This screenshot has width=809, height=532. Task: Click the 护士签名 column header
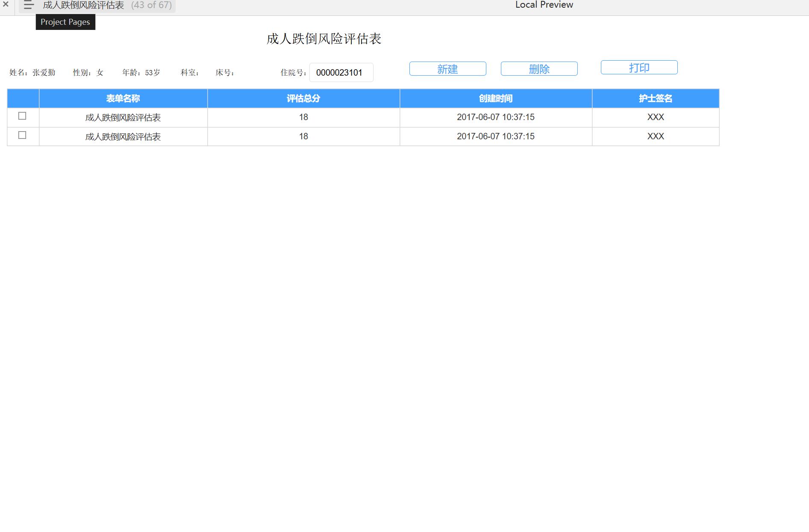coord(656,98)
